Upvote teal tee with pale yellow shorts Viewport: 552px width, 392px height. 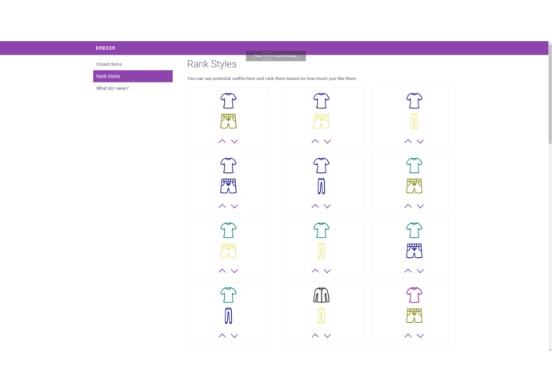click(x=222, y=271)
